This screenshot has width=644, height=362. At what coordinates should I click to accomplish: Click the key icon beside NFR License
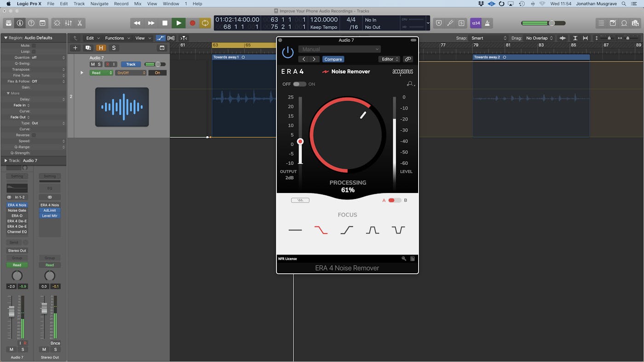point(404,259)
